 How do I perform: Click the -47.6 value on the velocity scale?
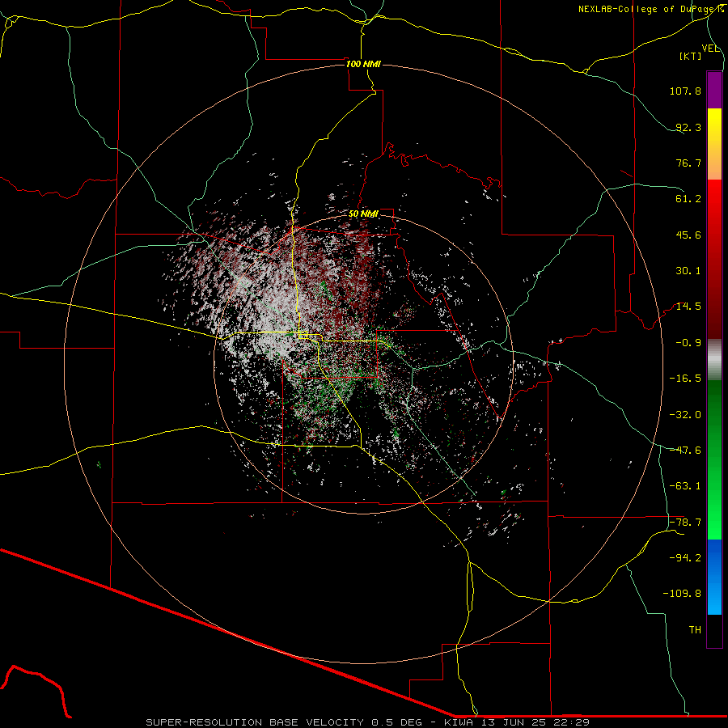point(685,451)
